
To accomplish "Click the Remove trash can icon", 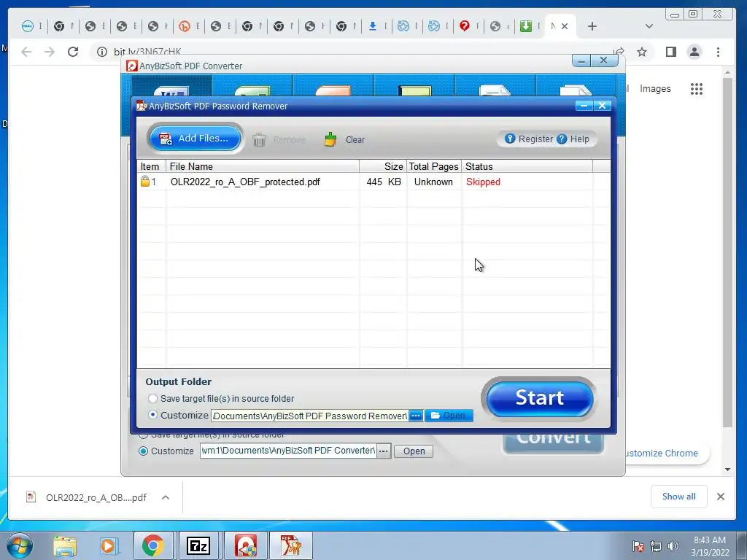I will 259,139.
